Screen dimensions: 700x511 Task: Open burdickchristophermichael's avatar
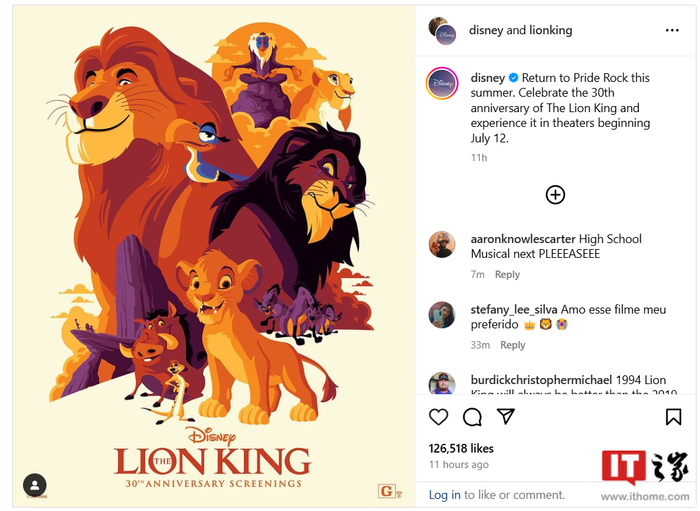click(x=442, y=384)
